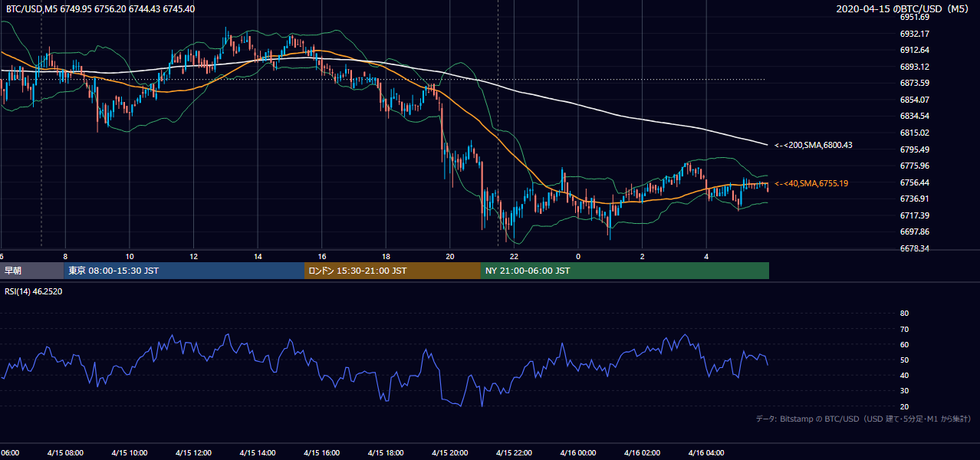Viewport: 980px width, 460px height.
Task: Click the 4/15 16:00 date label
Action: click(x=321, y=453)
